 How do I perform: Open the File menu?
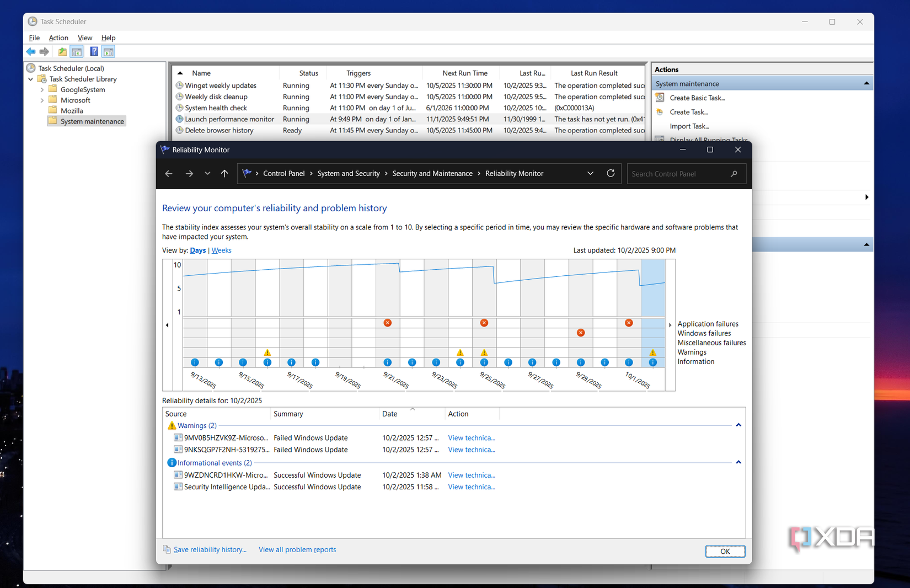click(x=34, y=38)
